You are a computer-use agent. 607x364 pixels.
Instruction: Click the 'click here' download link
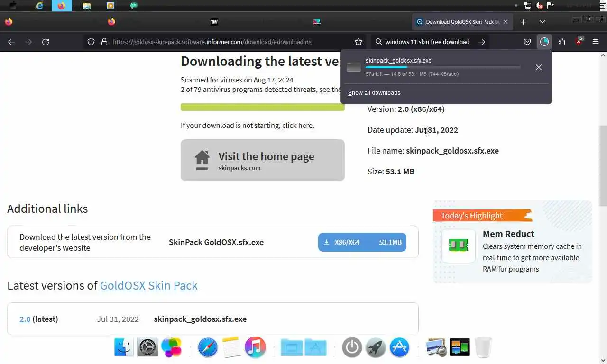coord(297,126)
